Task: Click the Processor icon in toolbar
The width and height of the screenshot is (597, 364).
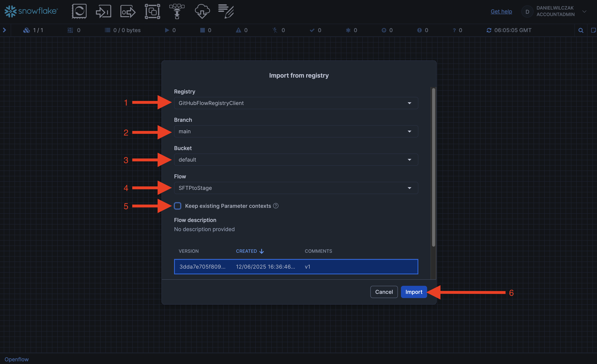Action: (79, 11)
